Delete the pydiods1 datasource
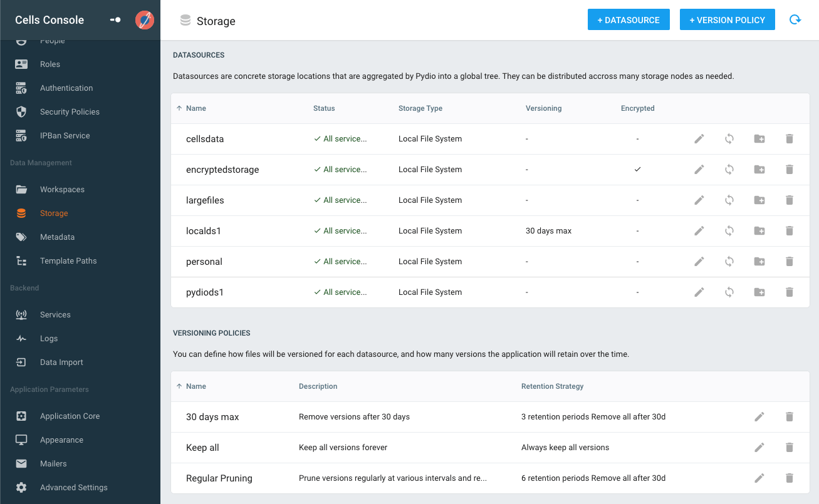The width and height of the screenshot is (819, 504). pos(790,292)
